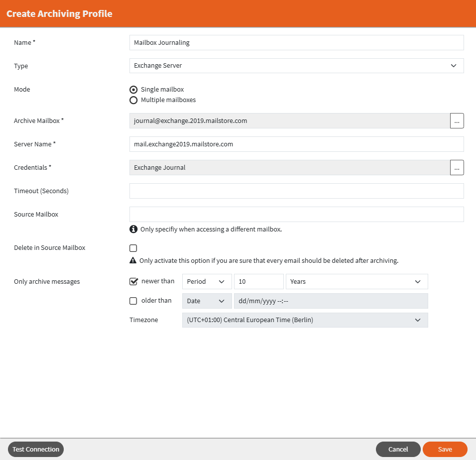Open the Timezone dropdown
Viewport: 476px width, 460px height.
click(x=305, y=320)
